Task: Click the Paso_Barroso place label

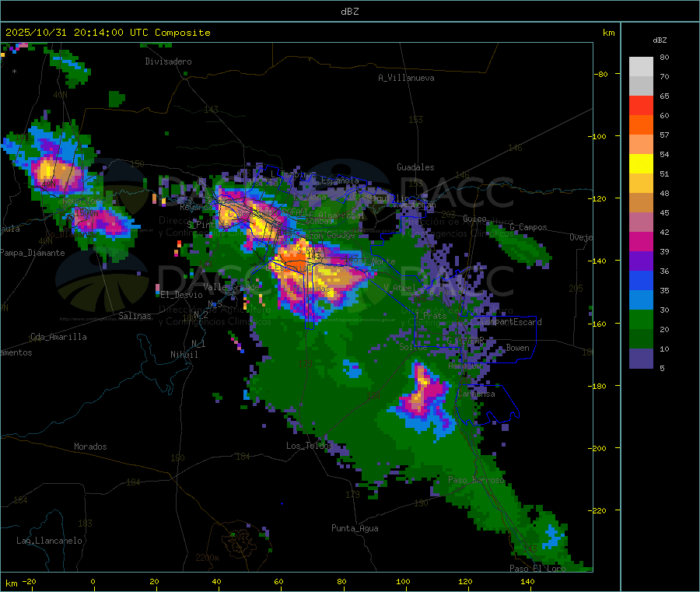Action: click(476, 480)
